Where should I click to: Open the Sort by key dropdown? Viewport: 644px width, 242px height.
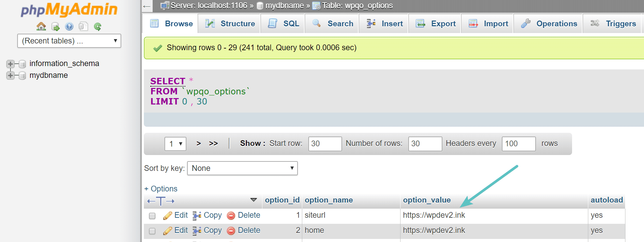[x=242, y=168]
